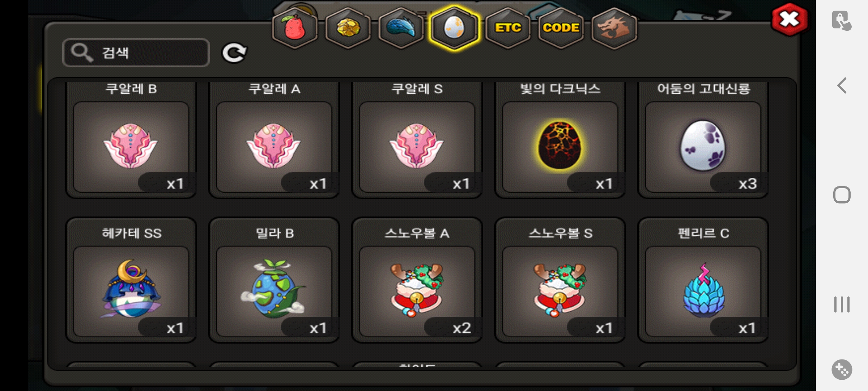Select the egg category tab
868x391 pixels.
click(454, 28)
